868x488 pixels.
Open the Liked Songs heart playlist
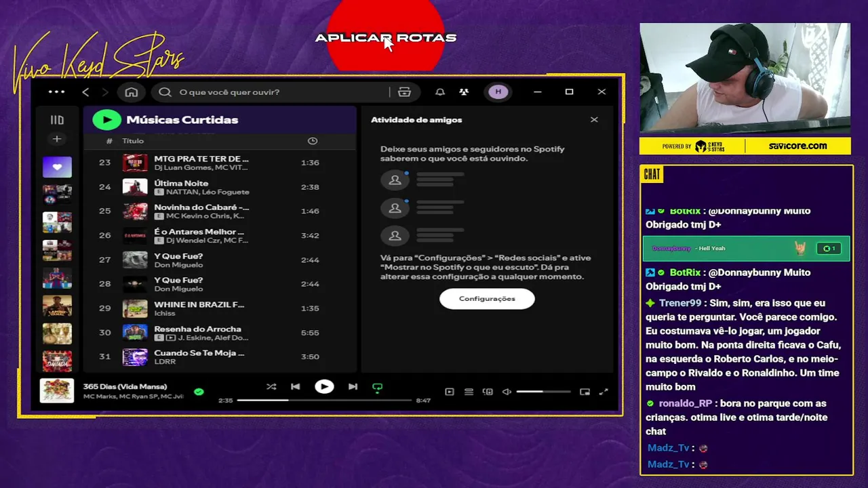coord(57,167)
